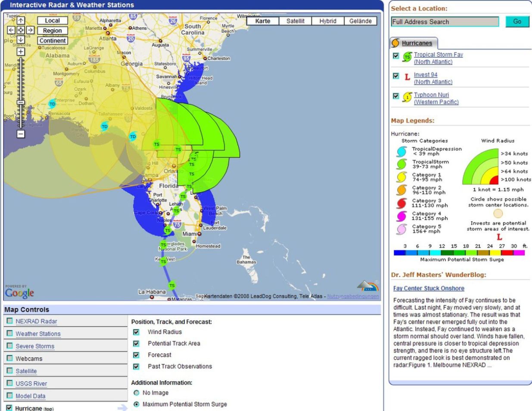
Task: Click the Category 4 legend icon
Action: pos(401,216)
